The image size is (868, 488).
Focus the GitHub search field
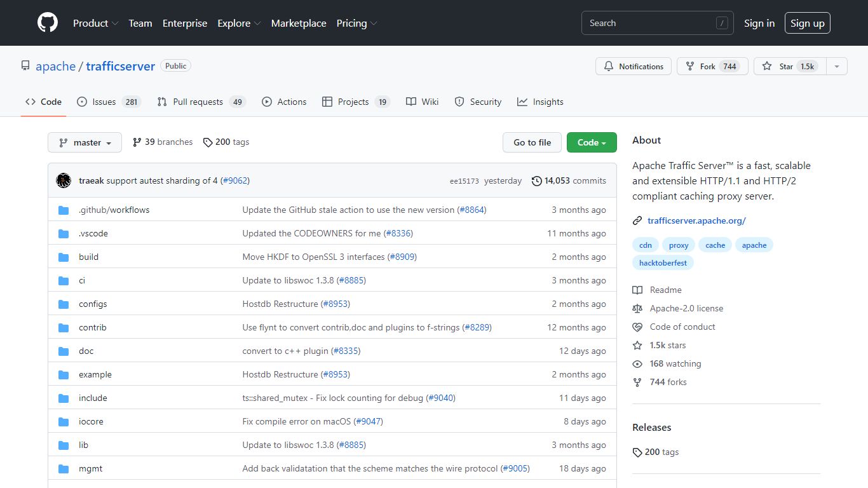point(658,23)
